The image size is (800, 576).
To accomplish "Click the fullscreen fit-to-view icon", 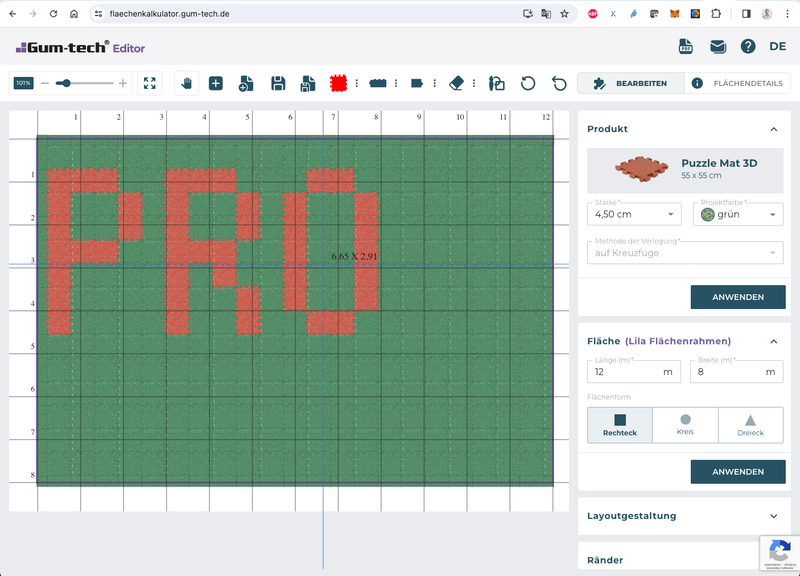I will [x=149, y=83].
